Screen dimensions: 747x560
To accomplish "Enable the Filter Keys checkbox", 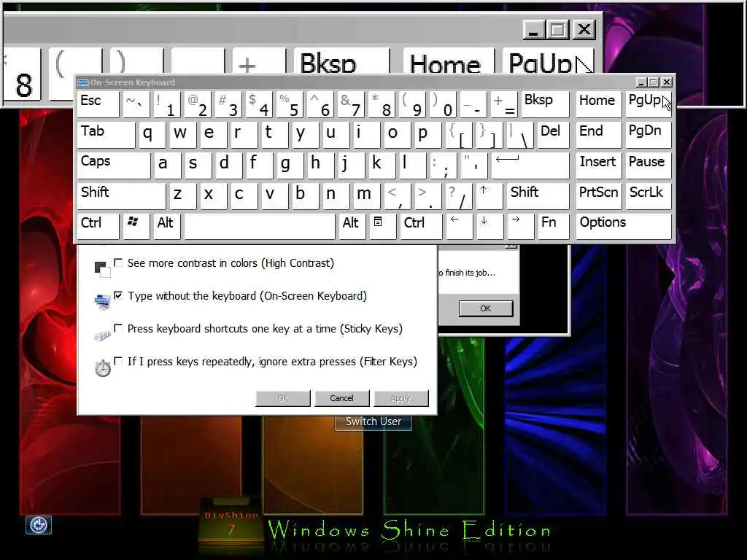I will pos(118,361).
